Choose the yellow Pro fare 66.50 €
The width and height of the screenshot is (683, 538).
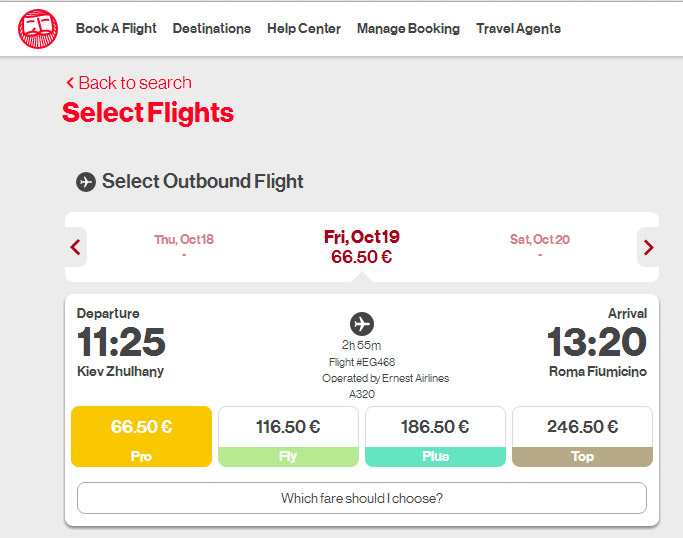pos(141,436)
